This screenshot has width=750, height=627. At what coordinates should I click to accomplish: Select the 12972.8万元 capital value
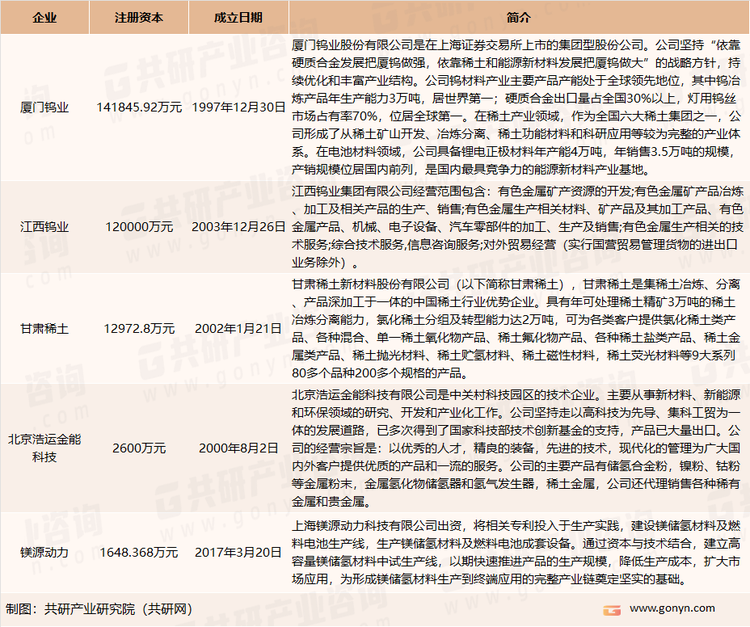pyautogui.click(x=139, y=329)
